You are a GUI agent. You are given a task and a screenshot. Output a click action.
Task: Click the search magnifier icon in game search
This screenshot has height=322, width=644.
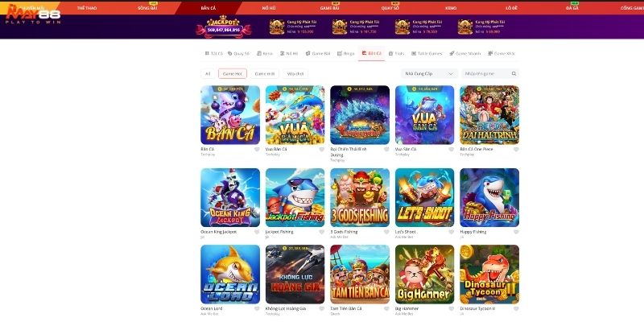click(x=514, y=73)
